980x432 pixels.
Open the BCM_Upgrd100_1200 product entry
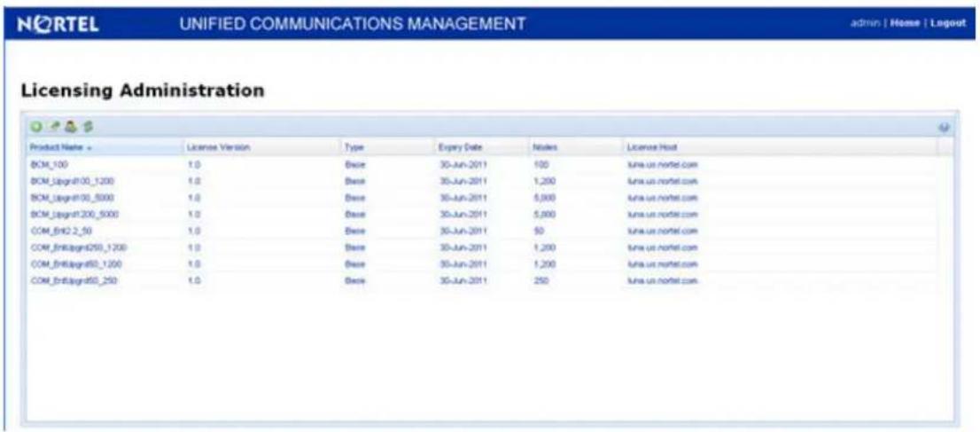click(72, 181)
